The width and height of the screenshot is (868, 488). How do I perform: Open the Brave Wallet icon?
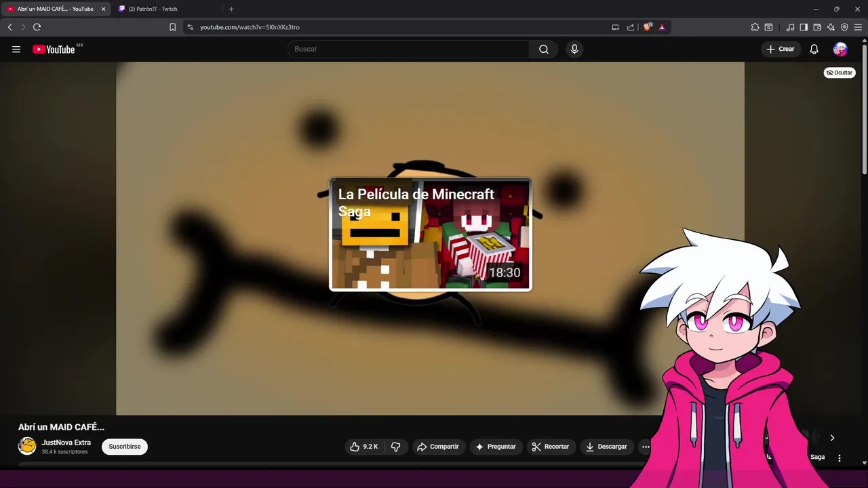817,27
